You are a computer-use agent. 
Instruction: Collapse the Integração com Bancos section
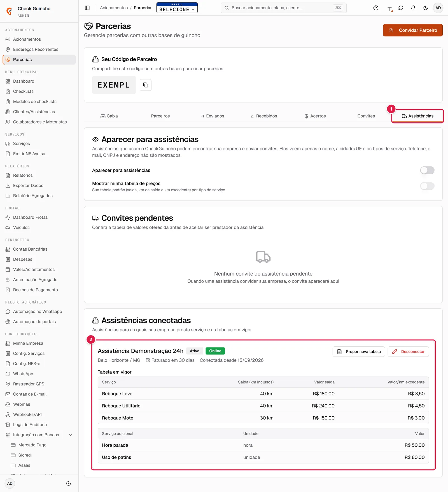click(x=39, y=435)
